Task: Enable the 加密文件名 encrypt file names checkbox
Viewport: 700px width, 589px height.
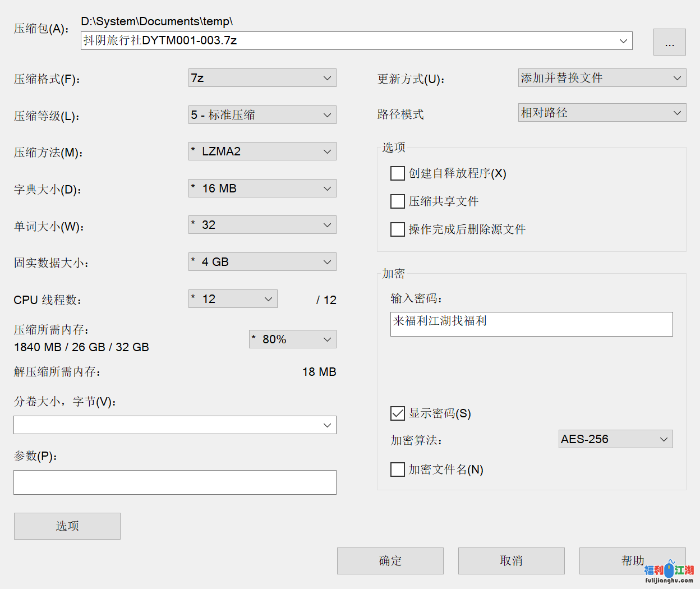Action: tap(398, 470)
